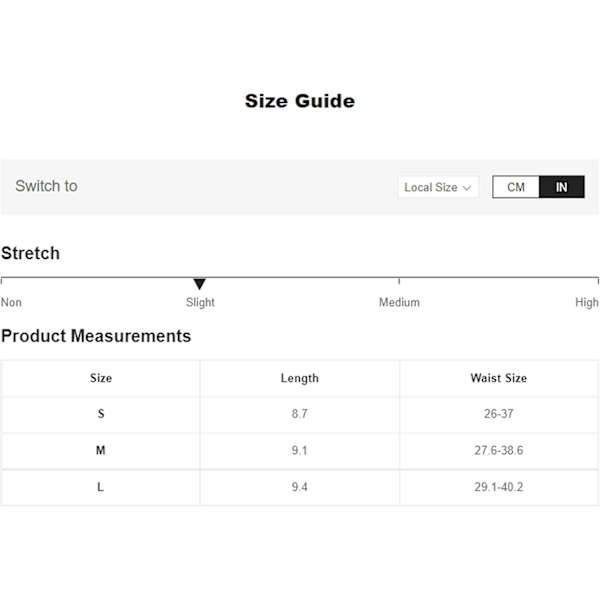Select the Non stretch label
600x600 pixels.
[x=11, y=302]
